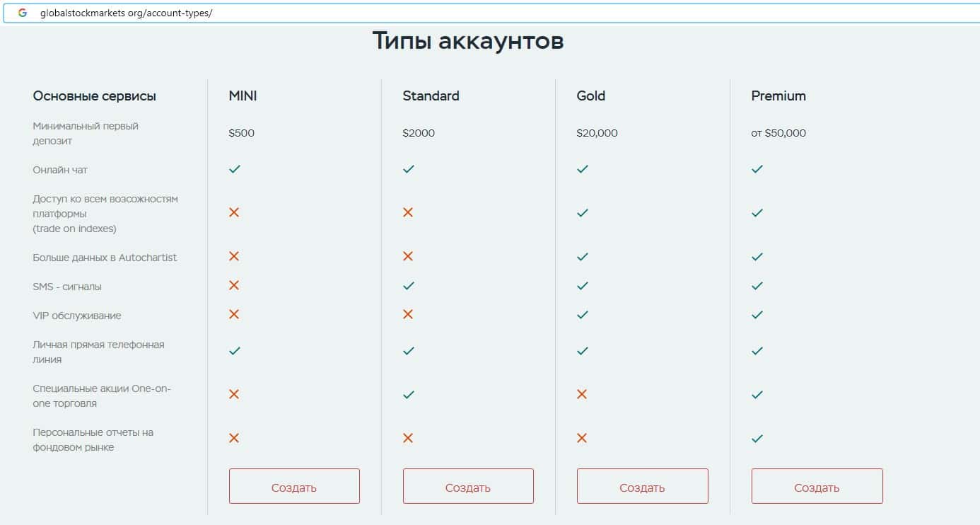Screen dimensions: 980x525
Task: Click the $2000 Standard deposit amount
Action: 419,133
